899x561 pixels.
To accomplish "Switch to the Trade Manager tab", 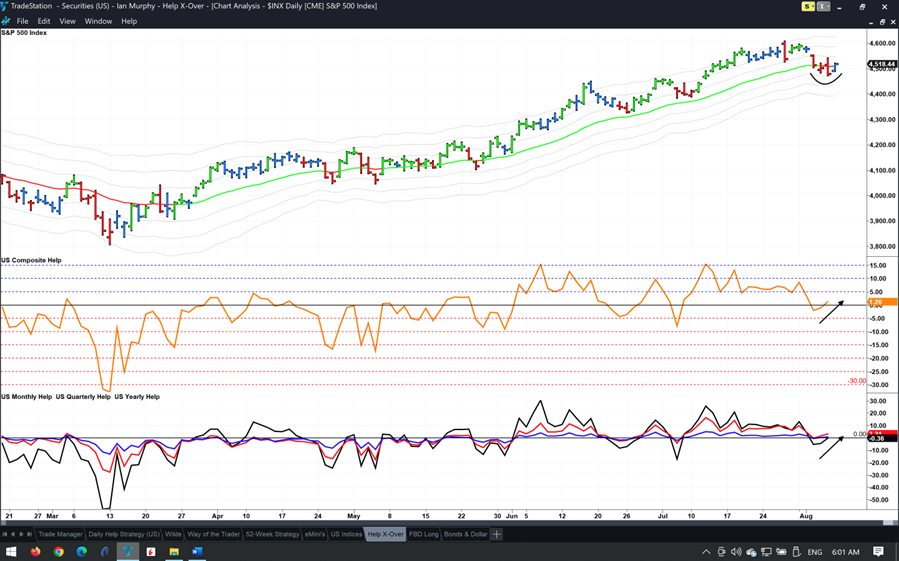I will tap(60, 534).
